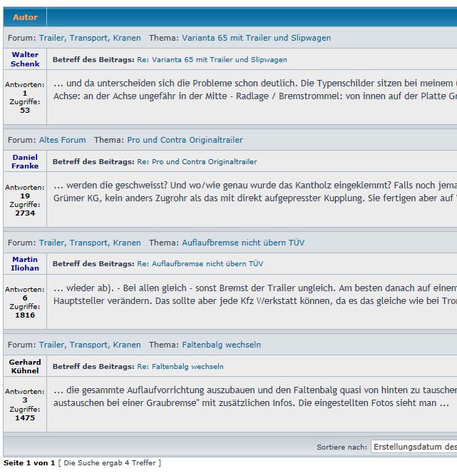The image size is (457, 476).
Task: Click the 'Autor' column header
Action: [25, 17]
